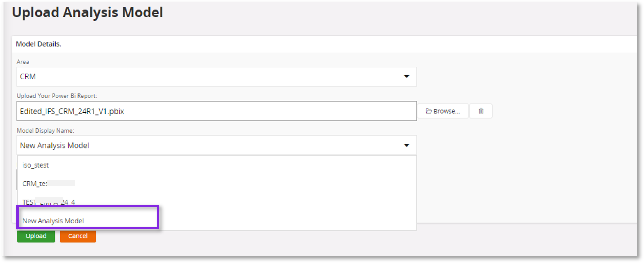Viewport: 644px width, 263px height.
Task: Click the Edited_IFS_CRM_24R1_V1.pbix file input field
Action: [216, 111]
